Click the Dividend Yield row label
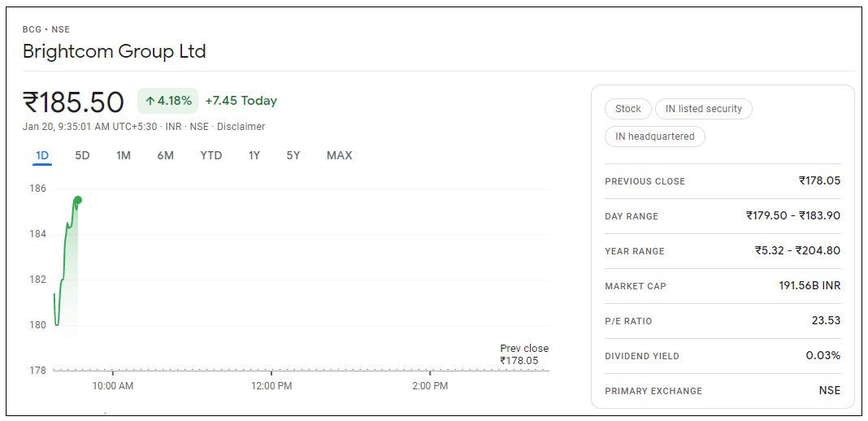The width and height of the screenshot is (868, 421). coord(641,356)
